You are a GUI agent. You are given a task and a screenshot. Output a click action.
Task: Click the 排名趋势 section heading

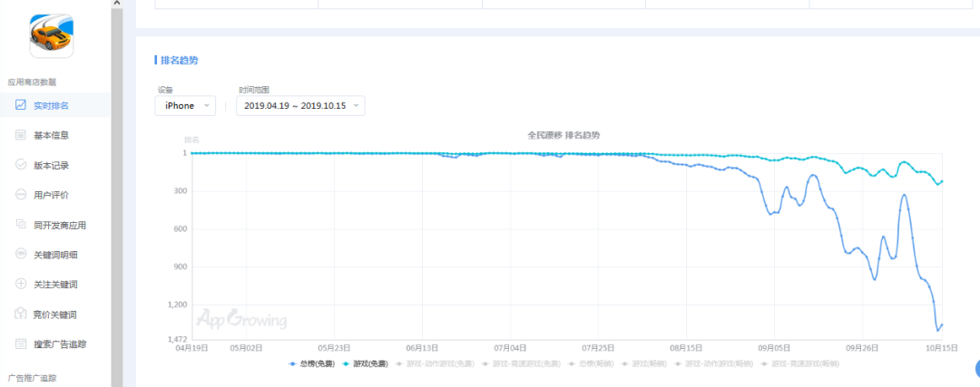coord(180,61)
